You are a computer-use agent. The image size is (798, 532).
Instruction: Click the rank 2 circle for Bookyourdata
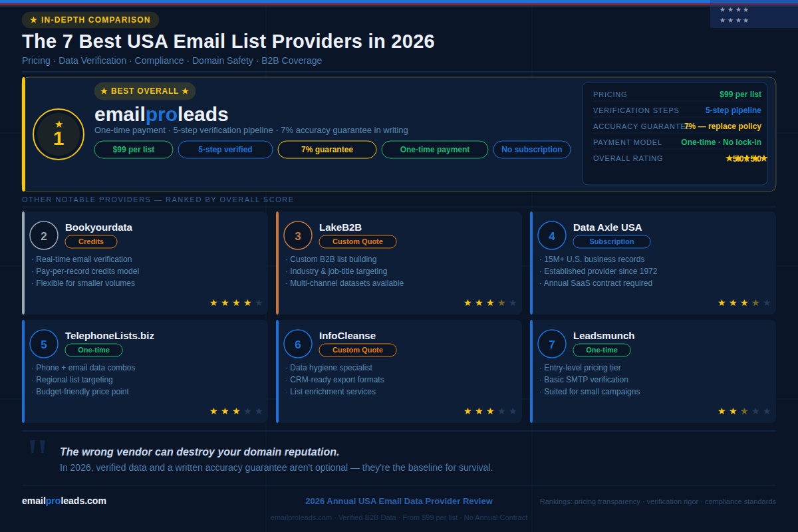44,235
